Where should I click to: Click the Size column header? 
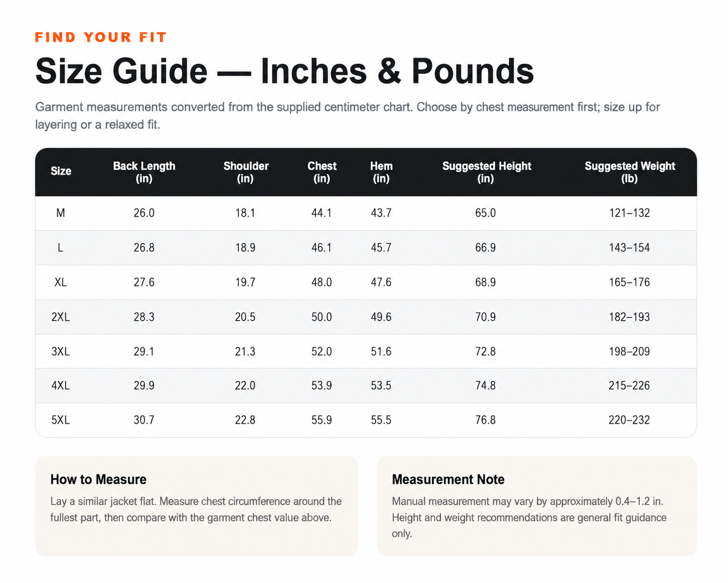pyautogui.click(x=61, y=171)
